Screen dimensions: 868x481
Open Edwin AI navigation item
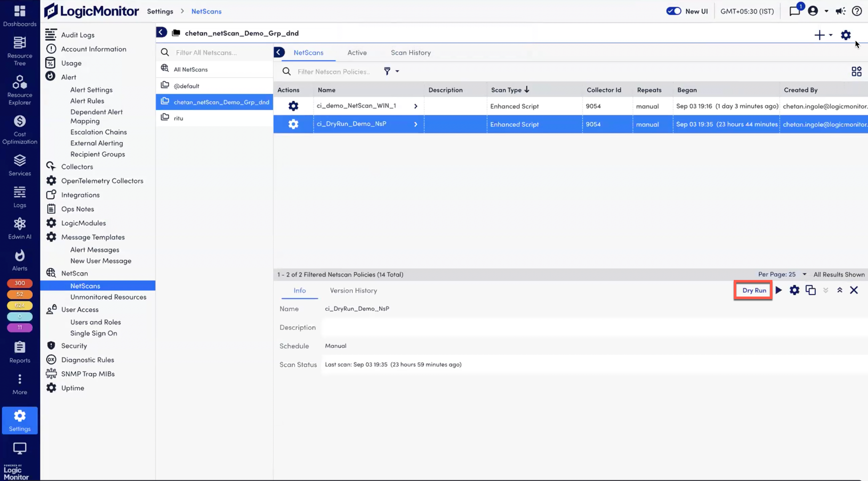click(x=20, y=228)
